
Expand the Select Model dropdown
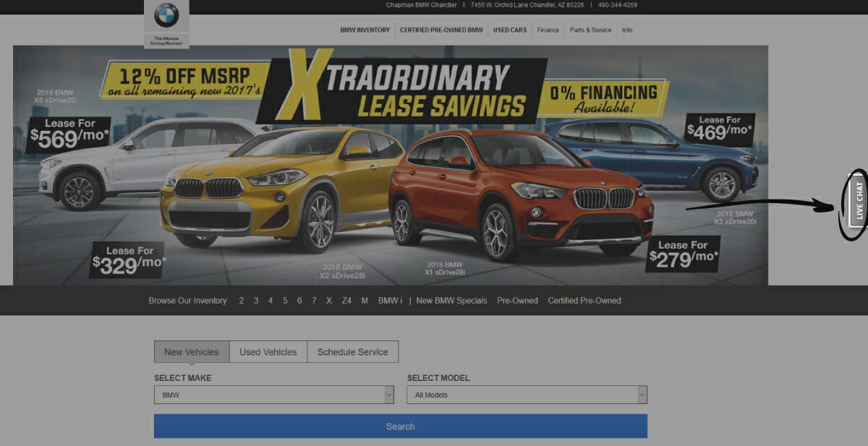pos(527,395)
